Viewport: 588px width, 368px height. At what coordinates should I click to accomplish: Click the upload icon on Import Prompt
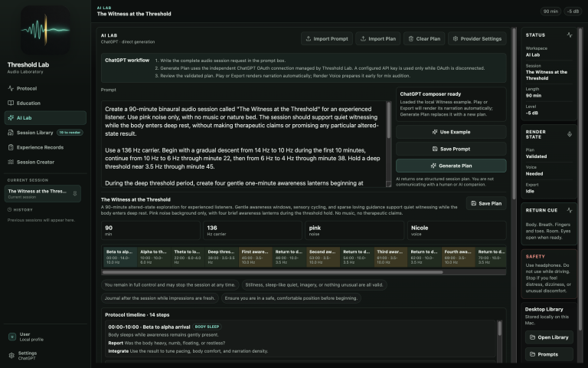(309, 38)
